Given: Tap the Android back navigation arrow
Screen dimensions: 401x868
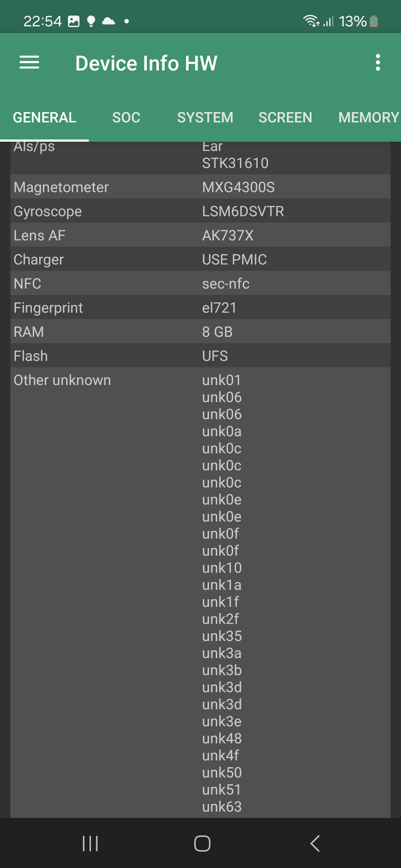Looking at the screenshot, I should [315, 843].
